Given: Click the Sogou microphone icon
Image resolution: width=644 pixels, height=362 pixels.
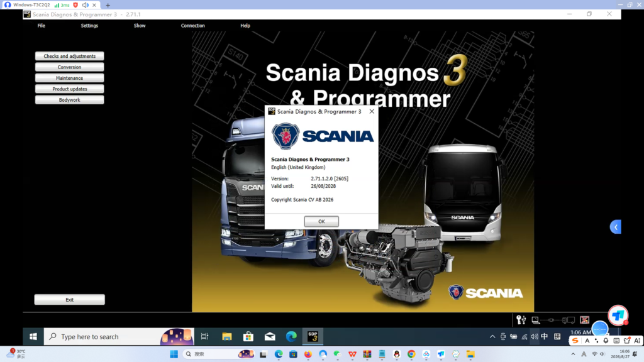Looking at the screenshot, I should point(606,341).
